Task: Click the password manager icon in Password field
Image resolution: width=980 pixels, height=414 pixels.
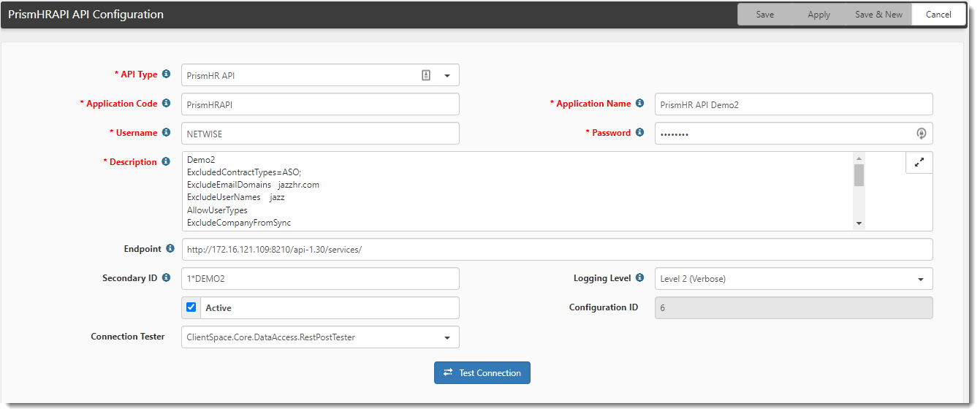Action: click(922, 134)
